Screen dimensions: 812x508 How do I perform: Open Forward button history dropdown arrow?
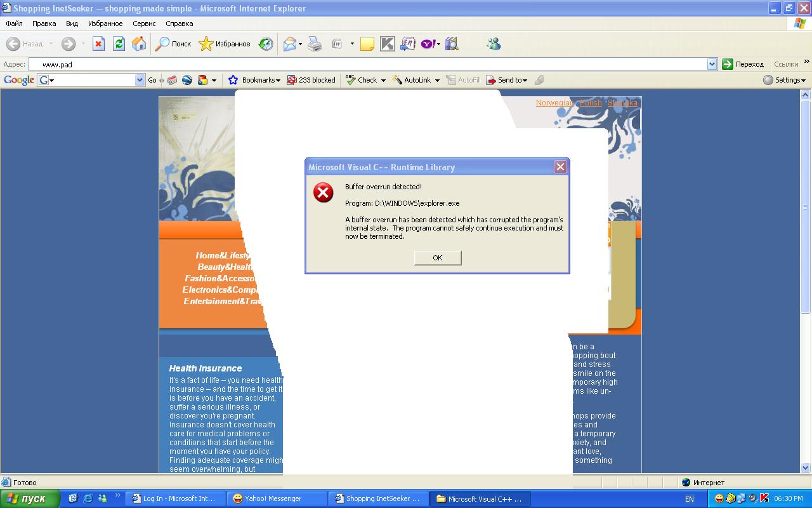click(83, 44)
